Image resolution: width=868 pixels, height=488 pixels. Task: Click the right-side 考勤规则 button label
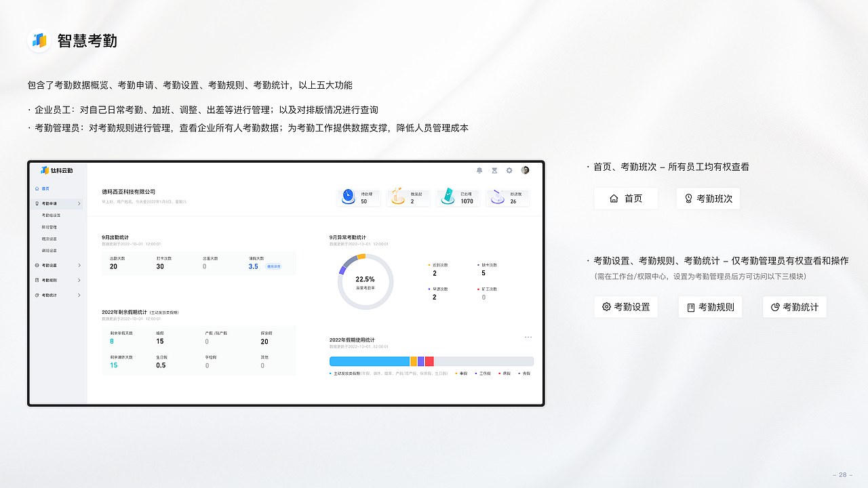coord(717,307)
